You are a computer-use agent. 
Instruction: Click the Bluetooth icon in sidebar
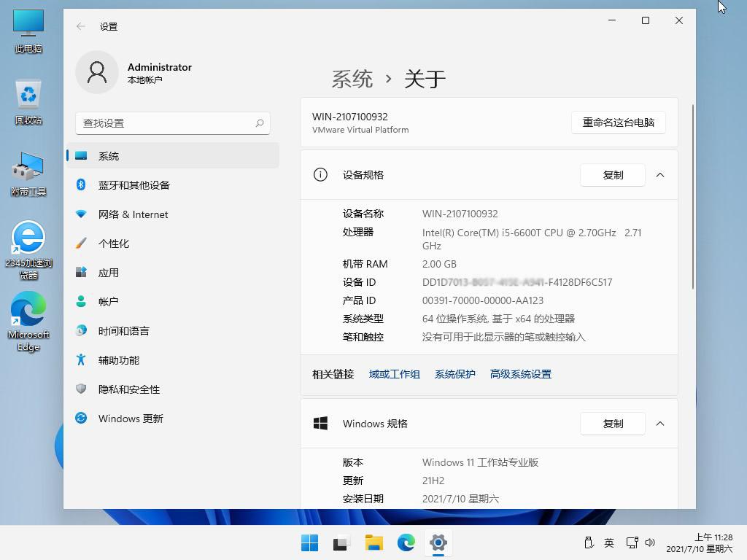pos(81,184)
